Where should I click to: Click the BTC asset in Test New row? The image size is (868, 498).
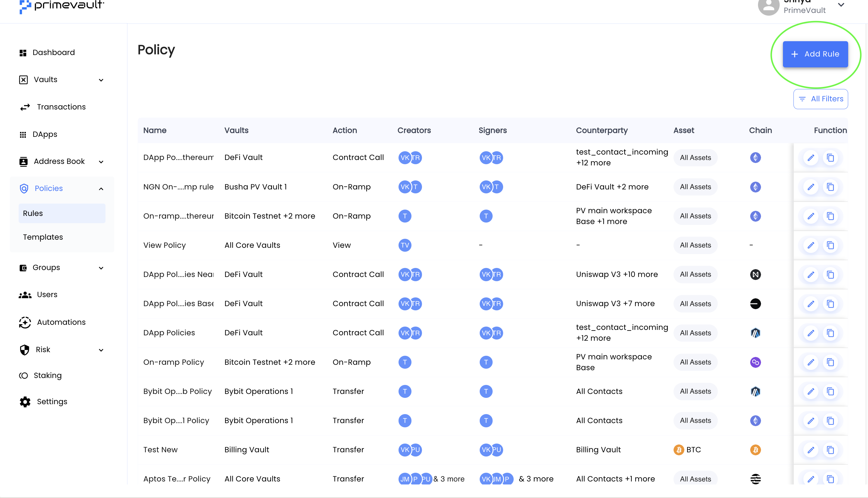pyautogui.click(x=687, y=450)
